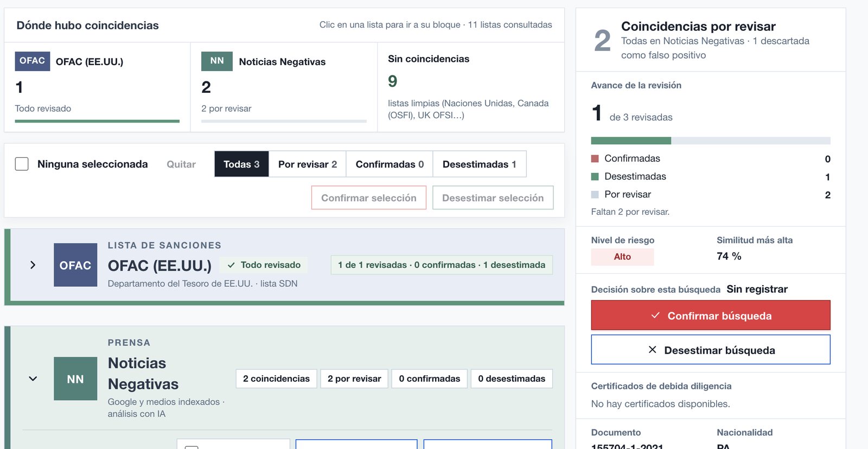Switch to the Por revisar 2 tab
Screen dimensions: 868x449
[308, 164]
